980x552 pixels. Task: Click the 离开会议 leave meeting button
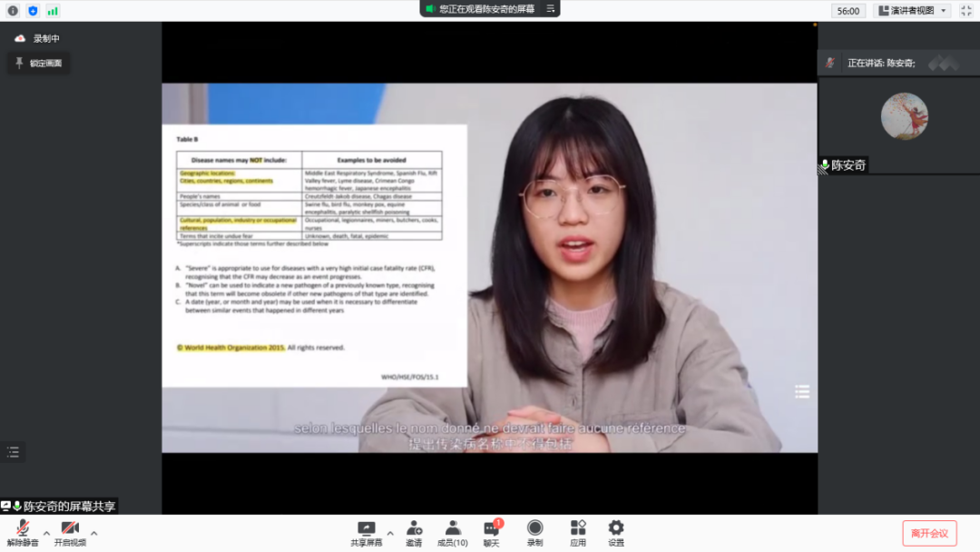(x=929, y=533)
